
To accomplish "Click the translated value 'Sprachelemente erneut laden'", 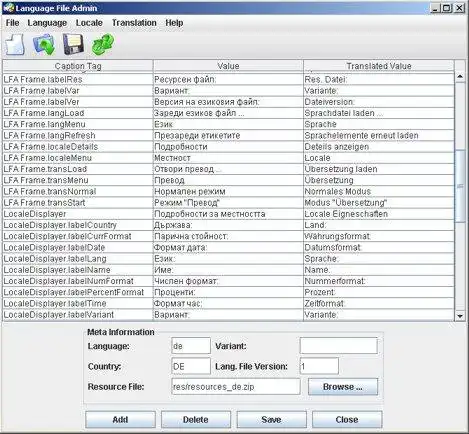I will tap(361, 135).
